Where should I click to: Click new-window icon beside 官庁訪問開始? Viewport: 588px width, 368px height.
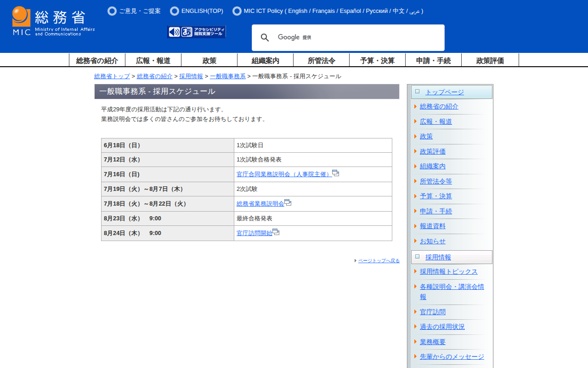pos(276,232)
